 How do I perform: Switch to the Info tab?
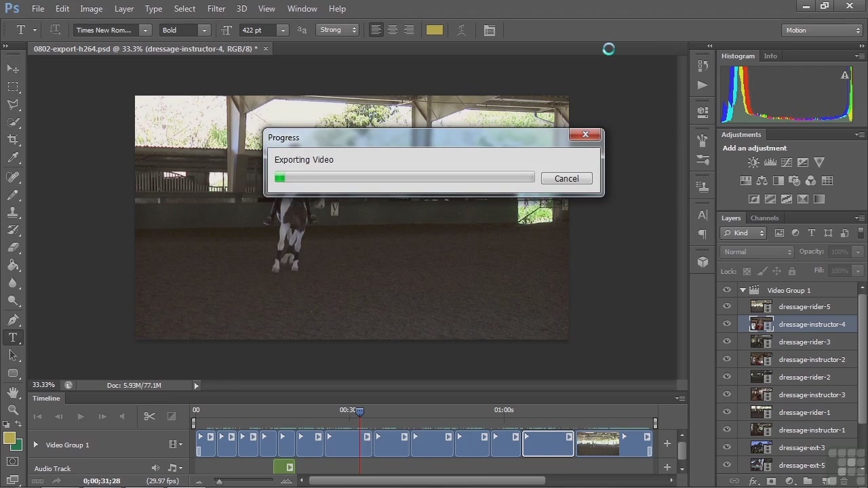pyautogui.click(x=770, y=56)
